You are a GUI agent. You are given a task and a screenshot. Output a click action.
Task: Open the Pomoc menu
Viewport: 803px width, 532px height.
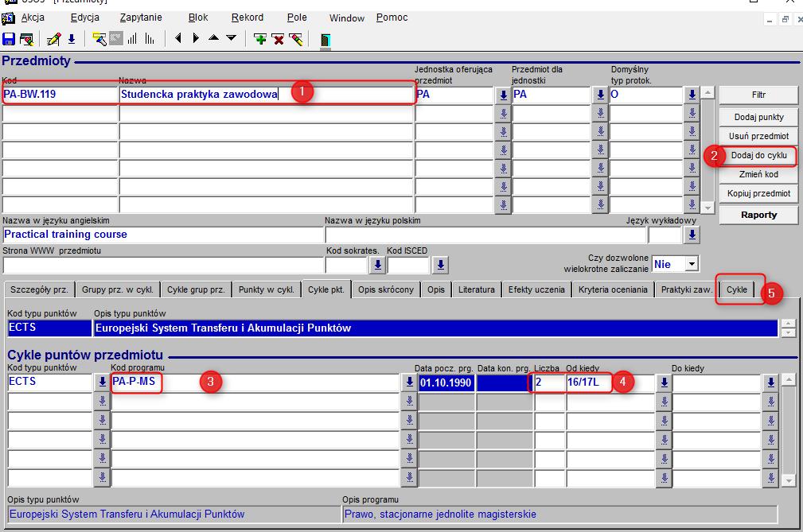392,17
